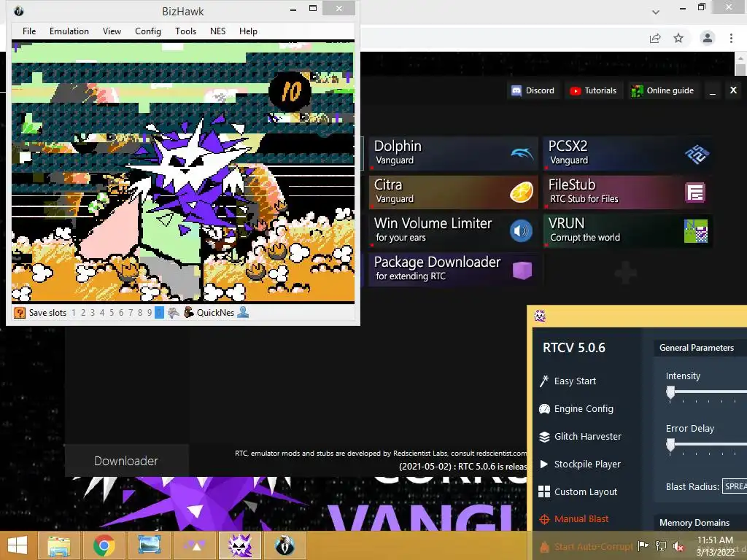Click the Action Center flag tray icon
The image size is (747, 560).
tap(643, 546)
